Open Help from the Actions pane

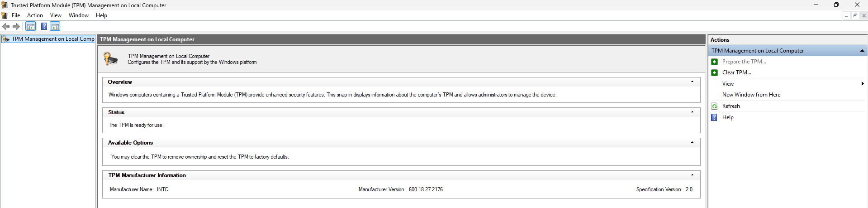pos(728,117)
